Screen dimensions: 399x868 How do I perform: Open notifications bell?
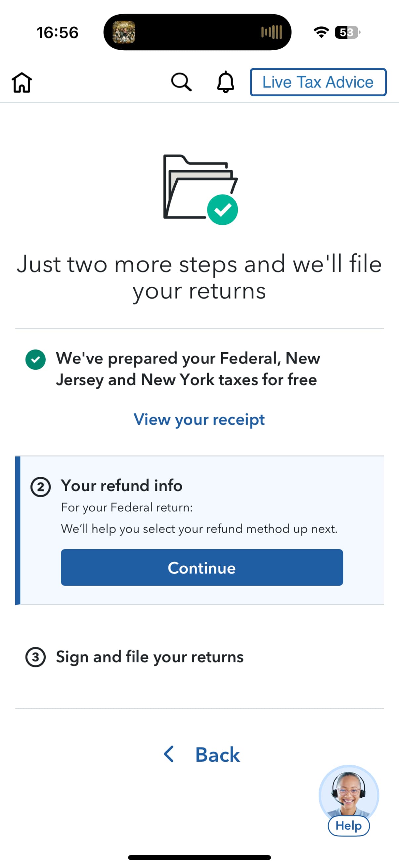tap(225, 82)
